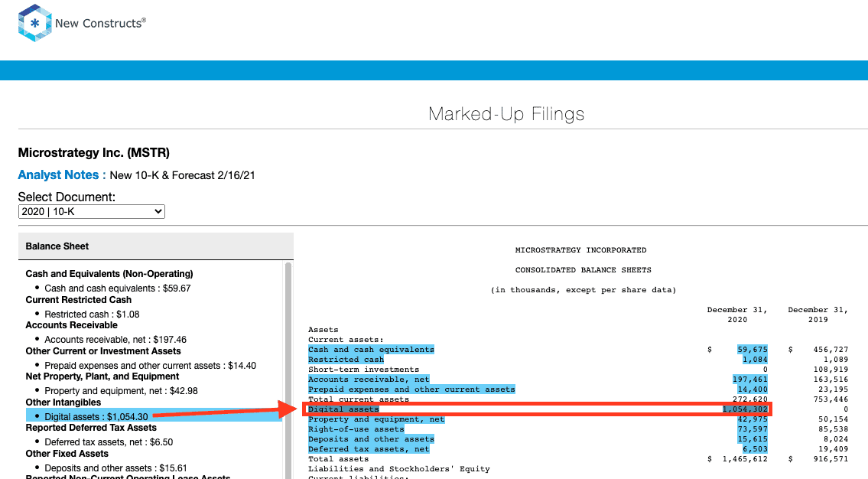The height and width of the screenshot is (479, 868).
Task: Click 'Other Fixed Assets' category heading
Action: [67, 454]
